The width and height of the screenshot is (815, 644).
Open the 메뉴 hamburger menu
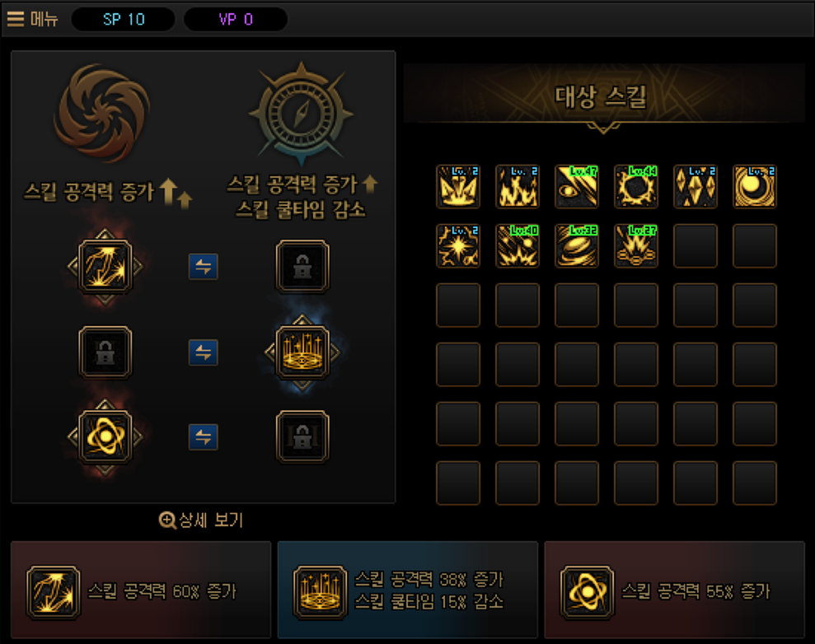tap(32, 19)
